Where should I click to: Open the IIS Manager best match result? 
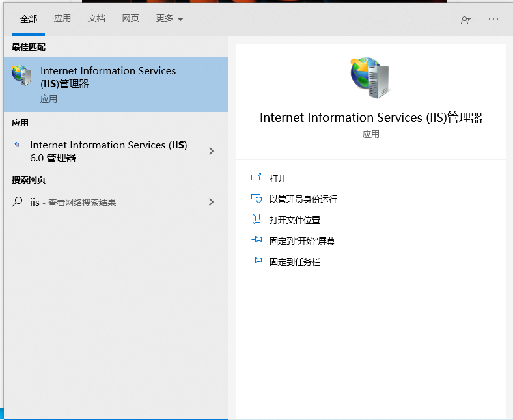[x=116, y=85]
